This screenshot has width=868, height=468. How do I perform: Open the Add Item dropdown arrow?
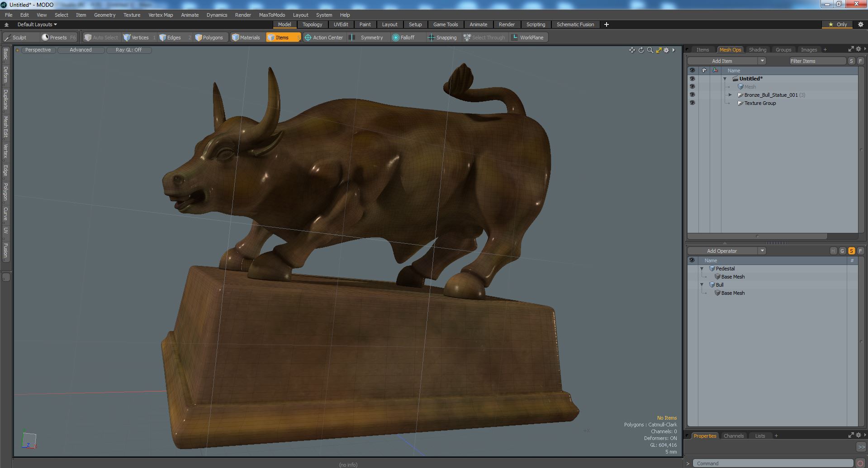tap(762, 61)
